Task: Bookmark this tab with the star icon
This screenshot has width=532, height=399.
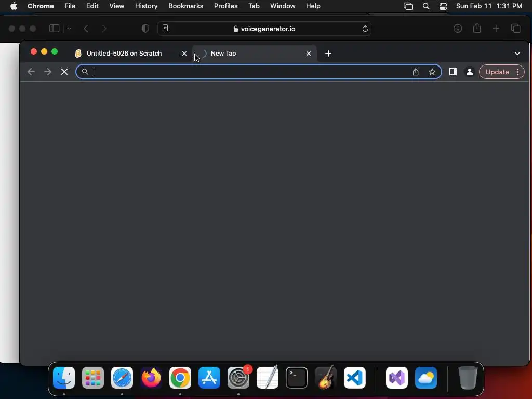Action: (432, 72)
